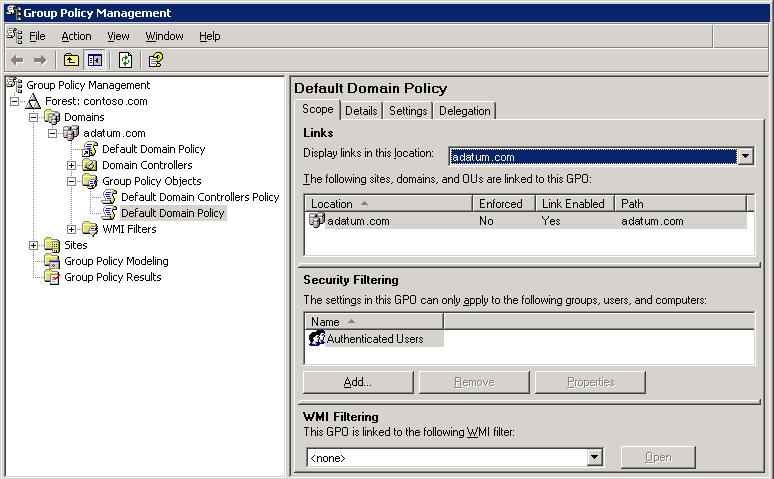Click the Open button for WMI filter
Image resolution: width=774 pixels, height=479 pixels.
coord(658,457)
